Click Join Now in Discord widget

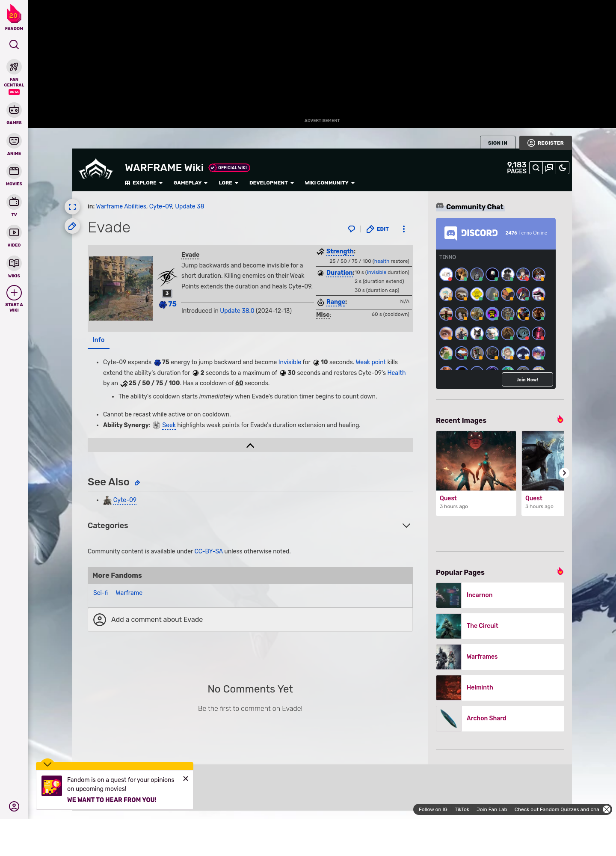(527, 380)
